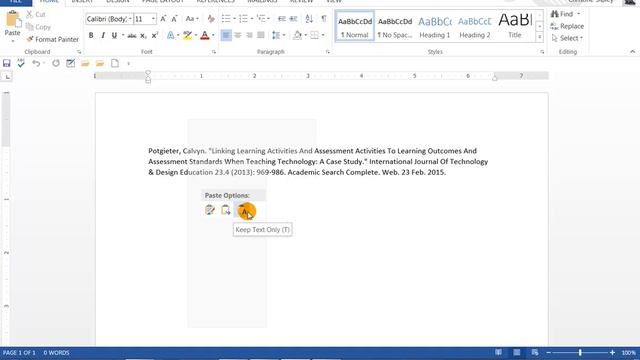Screen dimensions: 640x360
Task: Apply the red font color
Action: point(205,36)
